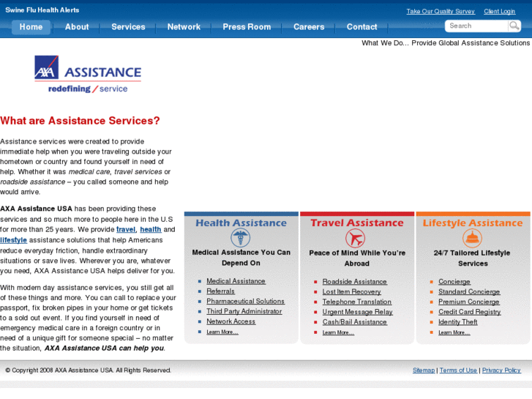Open the Privacy Policy link
The image size is (532, 399).
[501, 370]
